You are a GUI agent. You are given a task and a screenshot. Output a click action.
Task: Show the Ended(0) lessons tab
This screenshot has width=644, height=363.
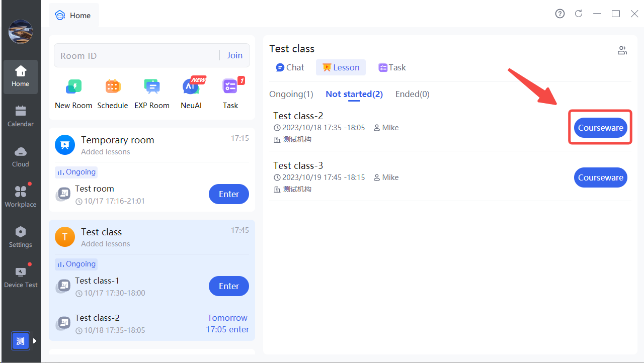click(x=413, y=94)
